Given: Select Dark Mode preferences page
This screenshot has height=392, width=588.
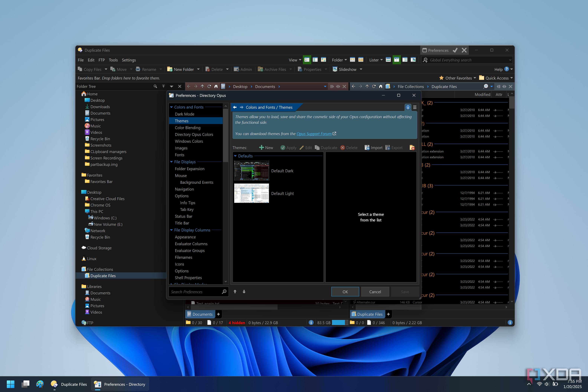Looking at the screenshot, I should [184, 114].
